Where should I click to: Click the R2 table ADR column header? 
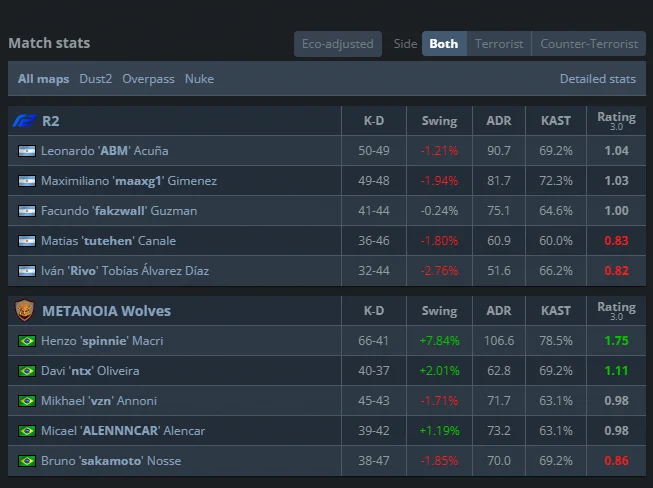(499, 121)
